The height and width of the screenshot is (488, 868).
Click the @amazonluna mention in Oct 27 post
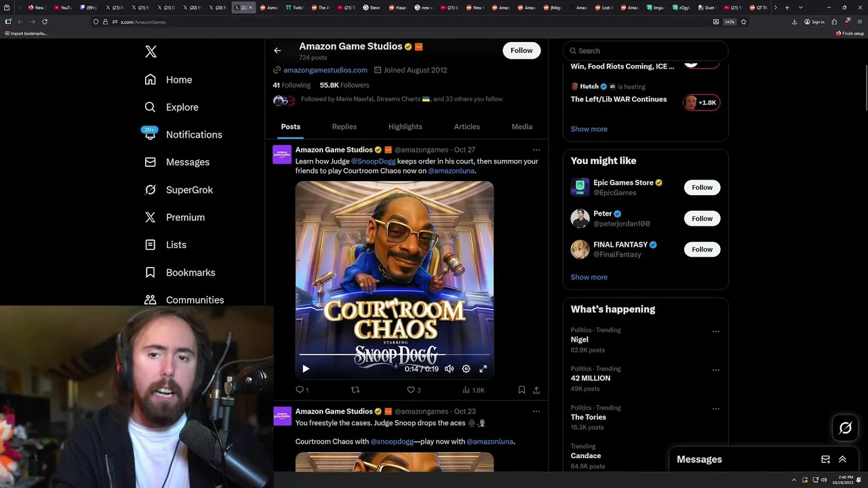pos(451,171)
